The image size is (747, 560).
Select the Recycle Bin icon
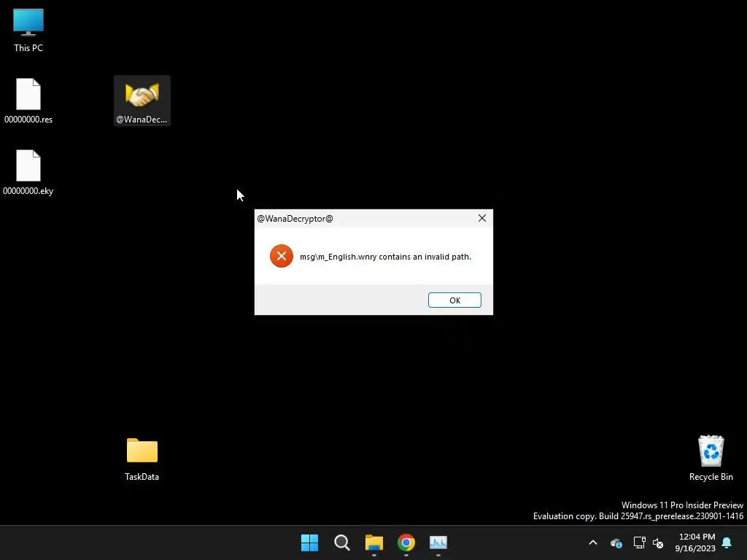click(711, 451)
